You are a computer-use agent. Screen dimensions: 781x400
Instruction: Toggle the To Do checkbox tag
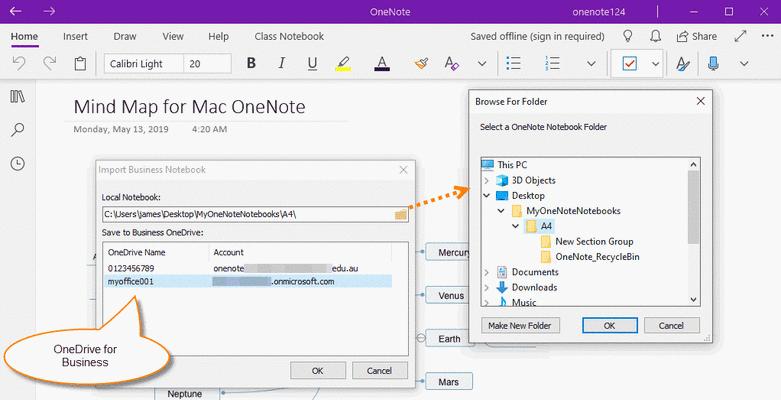pos(630,63)
